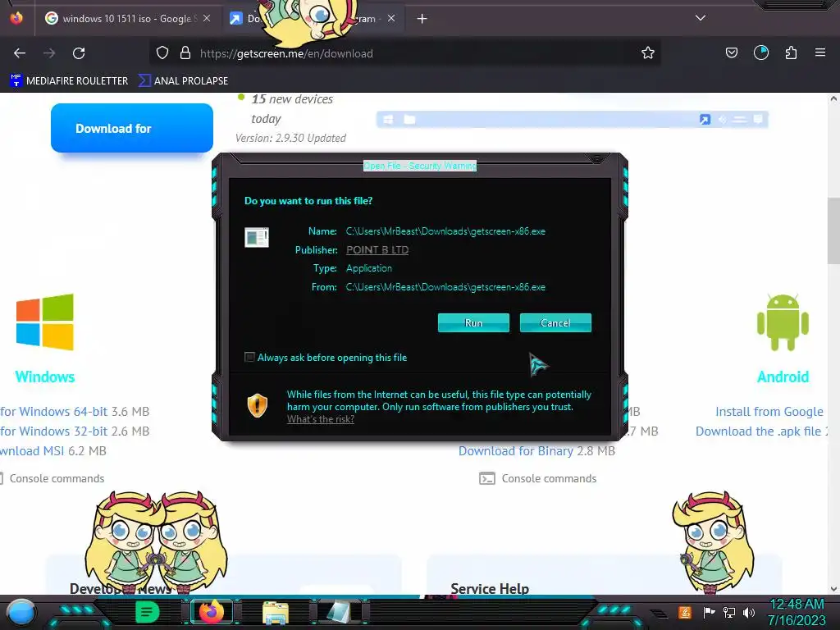Open the MEDIAFIRE ROULETTER bookmark
Image resolution: width=840 pixels, height=630 pixels.
(69, 81)
